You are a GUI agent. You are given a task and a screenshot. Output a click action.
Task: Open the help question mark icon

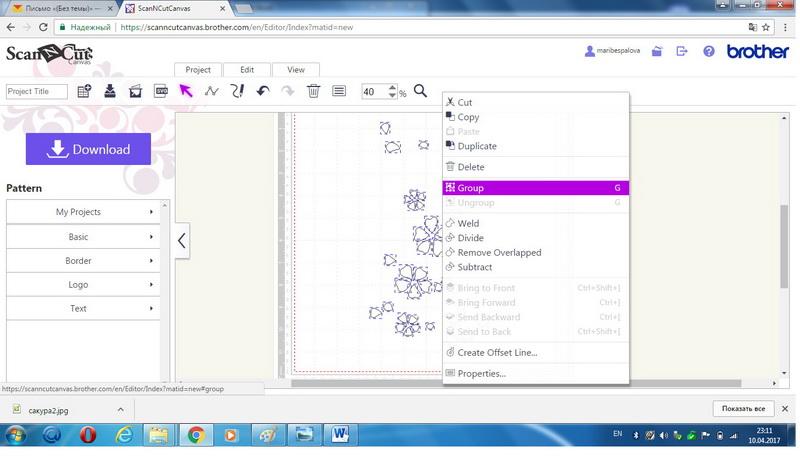(709, 52)
